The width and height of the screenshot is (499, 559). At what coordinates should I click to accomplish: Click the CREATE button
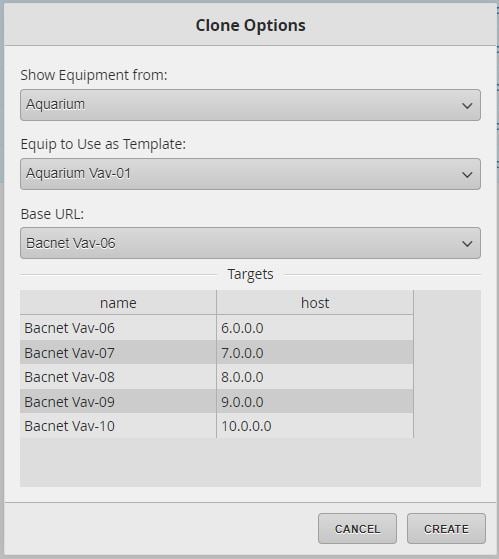pyautogui.click(x=446, y=528)
